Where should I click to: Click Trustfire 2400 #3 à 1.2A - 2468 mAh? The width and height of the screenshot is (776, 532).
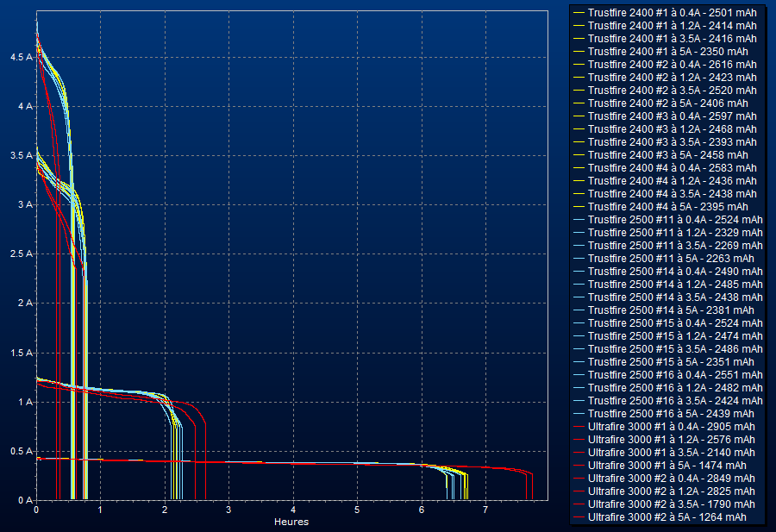(x=673, y=129)
